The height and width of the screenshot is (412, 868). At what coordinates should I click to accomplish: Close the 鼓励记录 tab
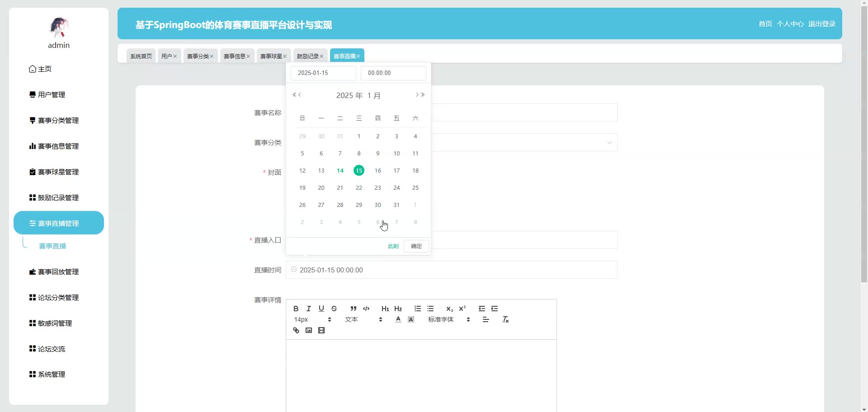click(x=322, y=56)
